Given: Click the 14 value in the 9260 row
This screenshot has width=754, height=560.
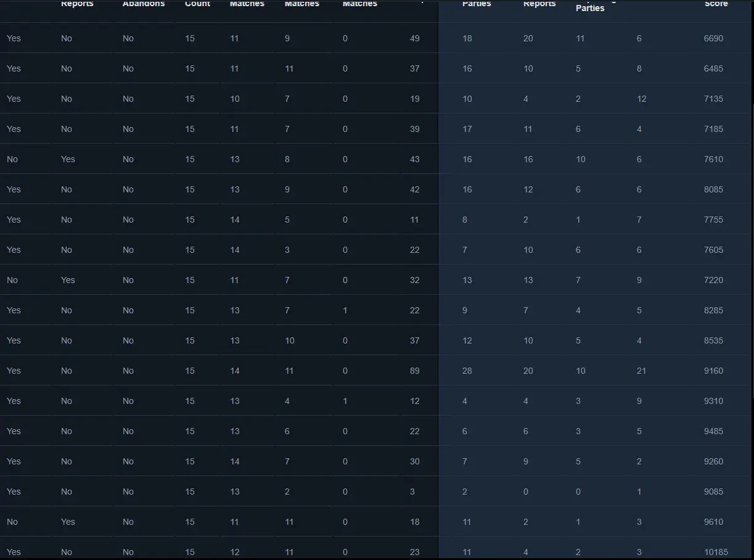Looking at the screenshot, I should 235,461.
